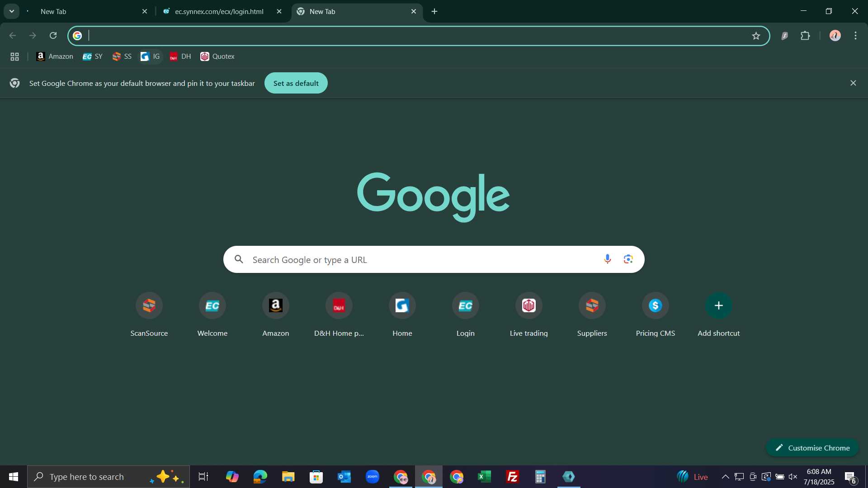Click the taskbar Type here to search box
The height and width of the screenshot is (488, 868).
(108, 477)
